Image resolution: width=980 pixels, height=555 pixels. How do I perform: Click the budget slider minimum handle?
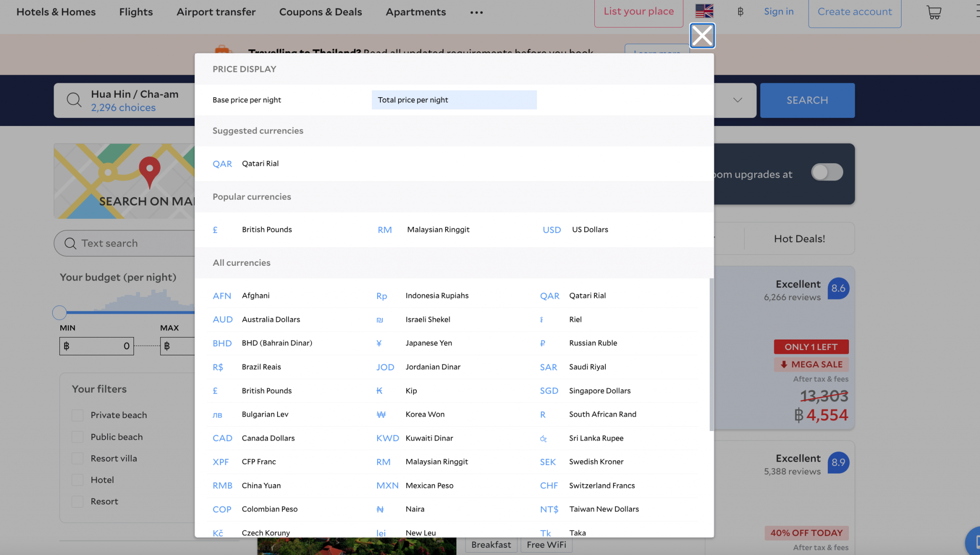click(x=59, y=313)
